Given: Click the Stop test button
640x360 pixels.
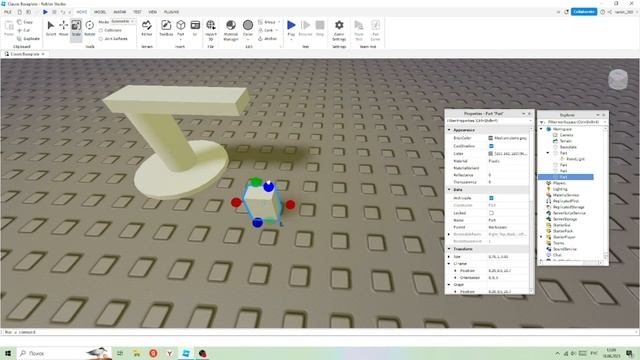Looking at the screenshot, I should pyautogui.click(x=320, y=29).
